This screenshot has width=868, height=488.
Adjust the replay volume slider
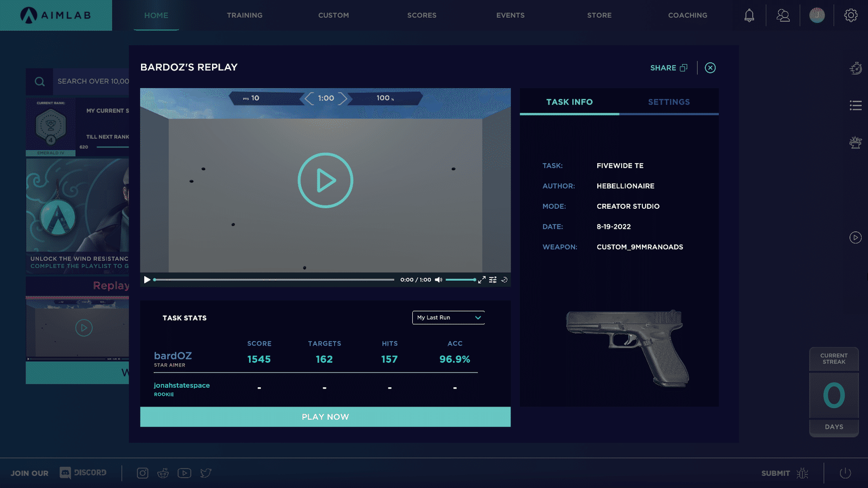point(461,280)
